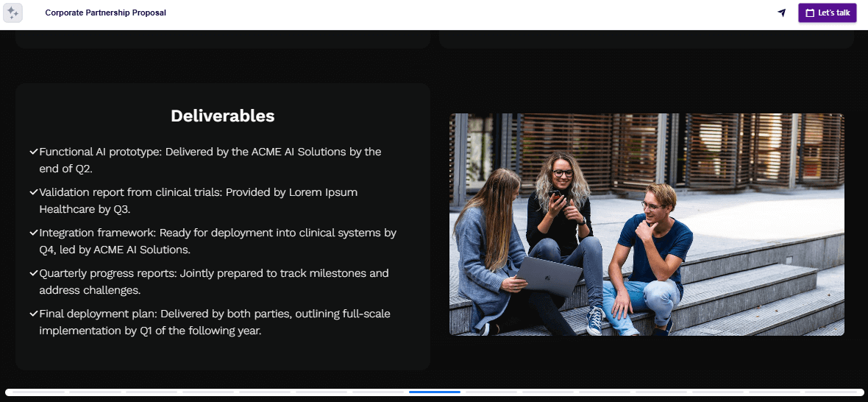Select the Integration framework deliverable text
Image resolution: width=868 pixels, height=402 pixels.
(x=218, y=241)
